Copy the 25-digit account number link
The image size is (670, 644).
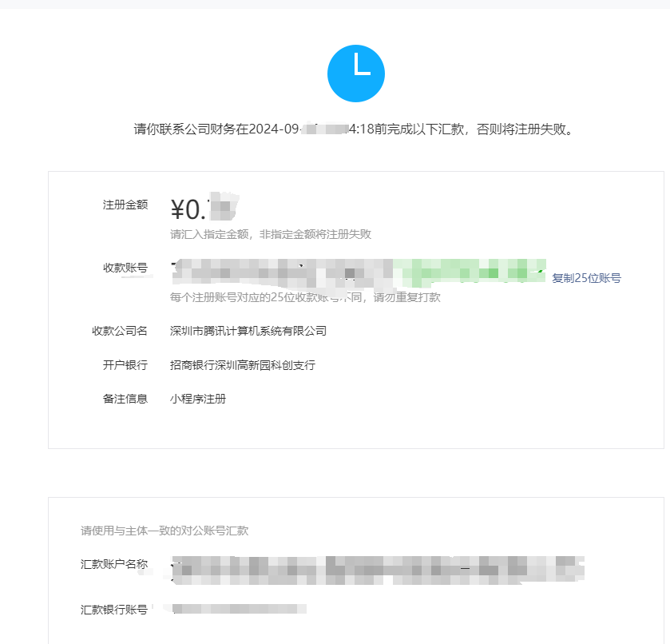pyautogui.click(x=586, y=278)
